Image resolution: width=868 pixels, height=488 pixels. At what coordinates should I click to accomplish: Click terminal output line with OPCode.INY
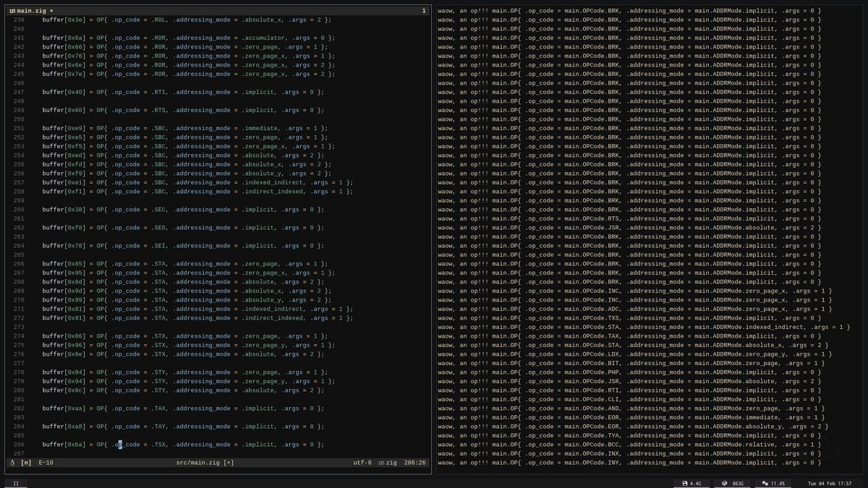[x=629, y=463]
